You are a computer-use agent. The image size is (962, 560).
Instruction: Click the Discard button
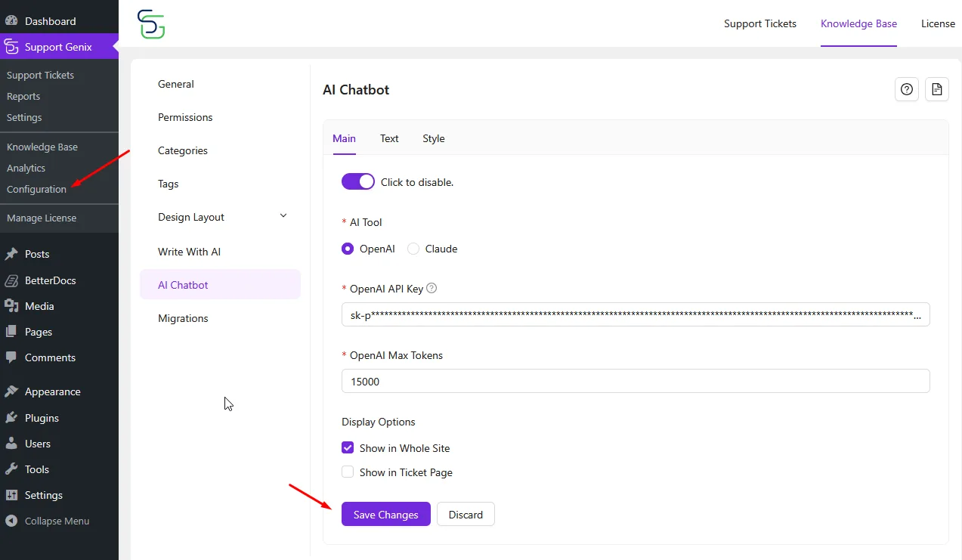coord(466,515)
